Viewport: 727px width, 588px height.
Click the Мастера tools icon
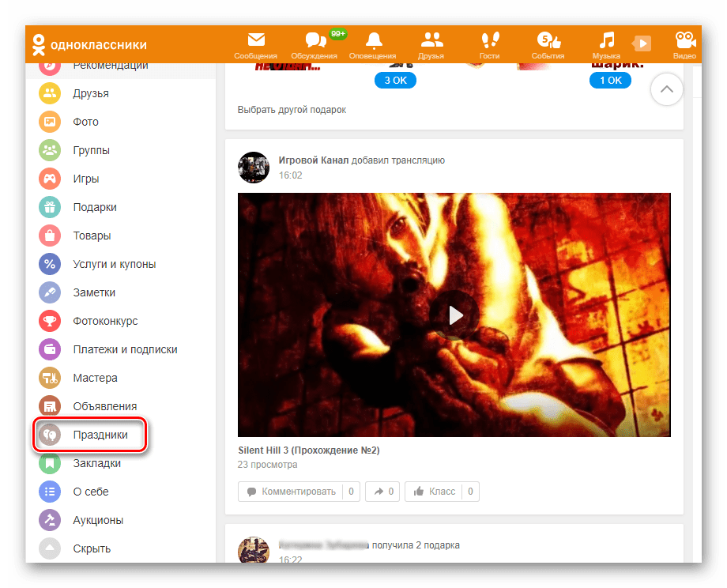click(50, 378)
